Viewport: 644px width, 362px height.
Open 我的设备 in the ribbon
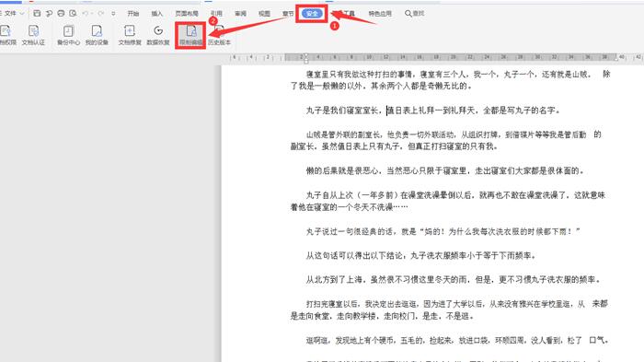[x=97, y=35]
